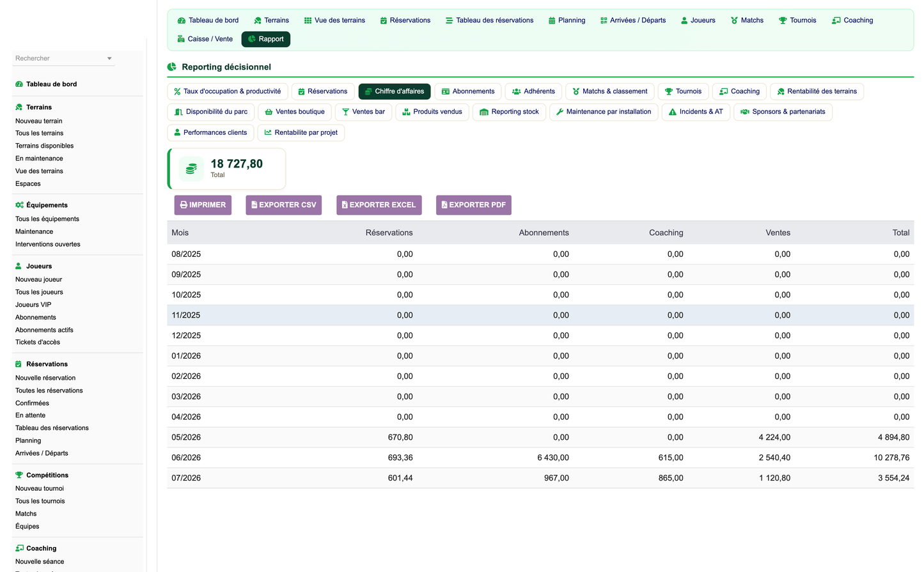Select Chiffre d'affaires report tab

pos(395,91)
